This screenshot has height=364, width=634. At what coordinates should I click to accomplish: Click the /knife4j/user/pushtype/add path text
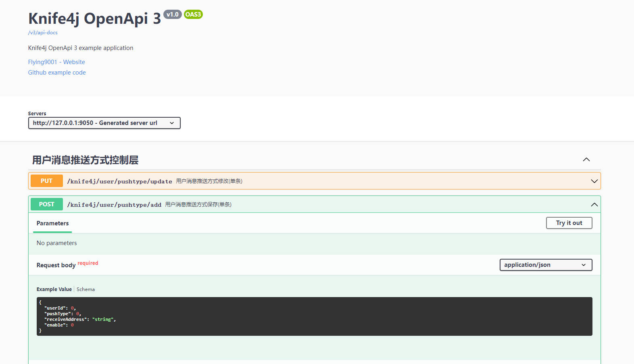pyautogui.click(x=114, y=205)
